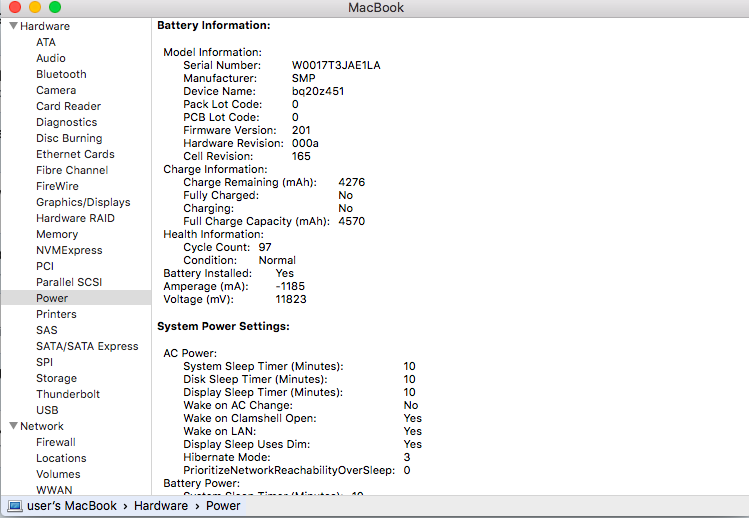749x518 pixels.
Task: Open Volumes under Network
Action: pyautogui.click(x=58, y=475)
